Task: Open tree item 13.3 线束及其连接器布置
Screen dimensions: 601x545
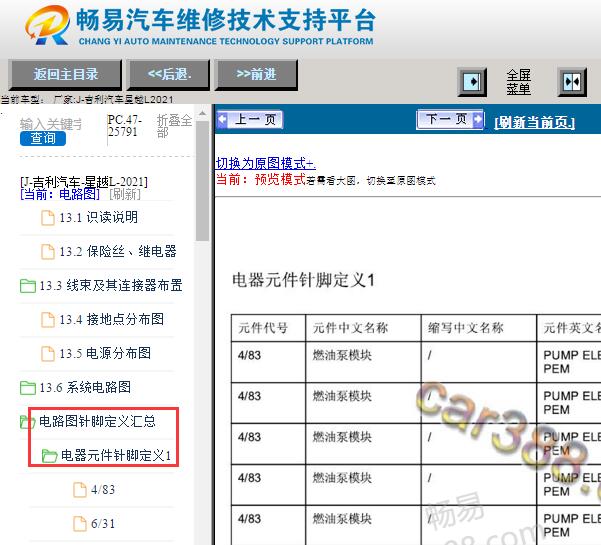Action: [x=111, y=286]
